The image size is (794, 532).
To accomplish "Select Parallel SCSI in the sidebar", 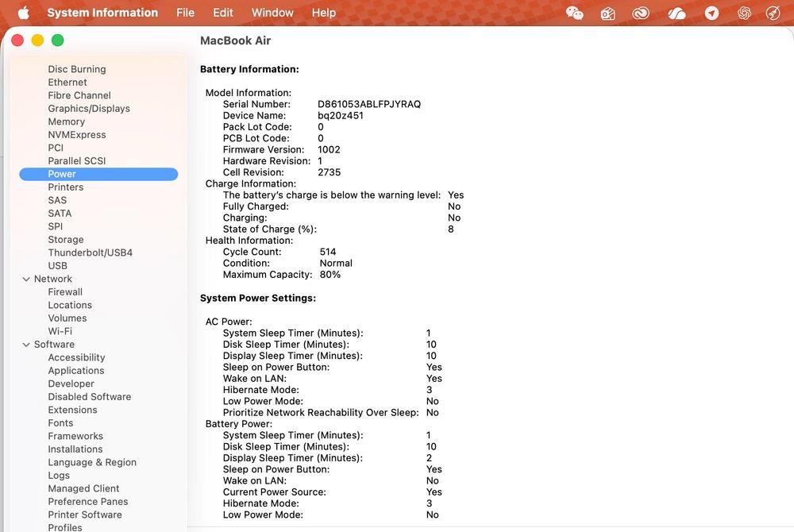I will pos(77,161).
